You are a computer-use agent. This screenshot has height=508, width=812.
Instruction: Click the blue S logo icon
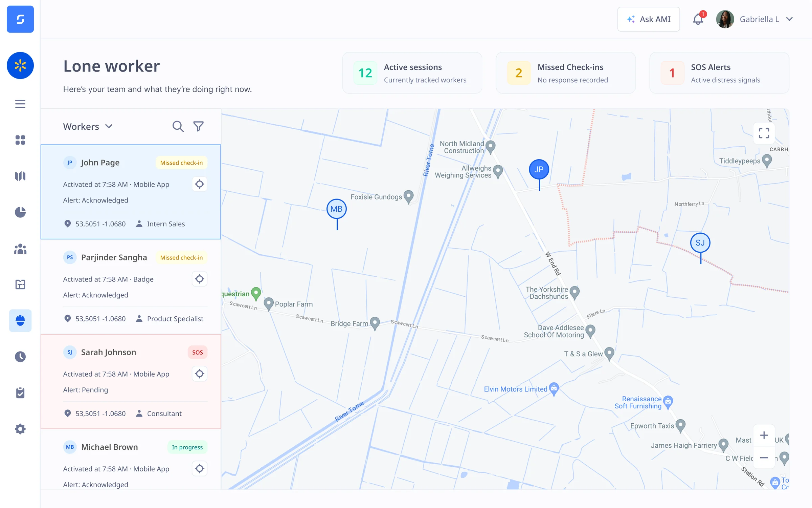(20, 19)
